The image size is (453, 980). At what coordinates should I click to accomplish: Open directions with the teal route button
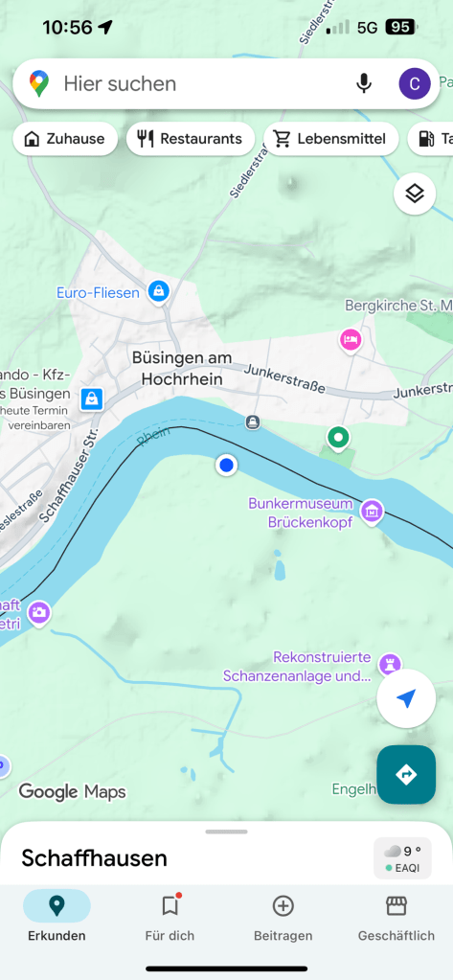[406, 774]
